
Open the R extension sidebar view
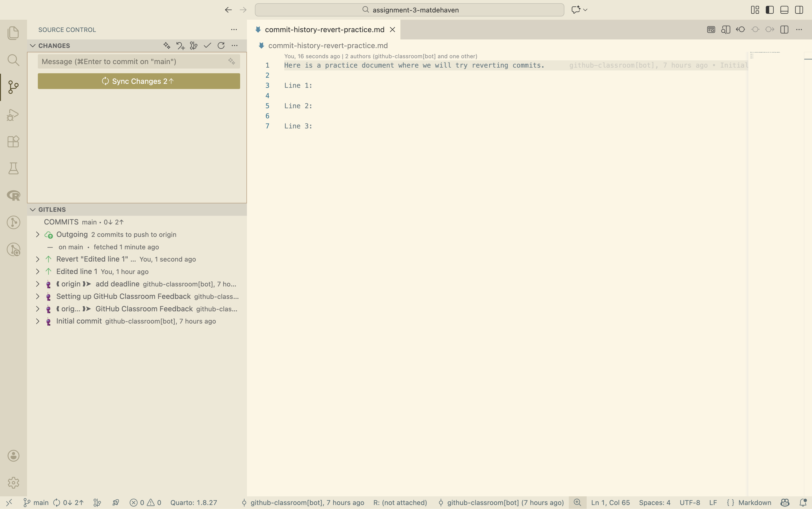pos(13,196)
